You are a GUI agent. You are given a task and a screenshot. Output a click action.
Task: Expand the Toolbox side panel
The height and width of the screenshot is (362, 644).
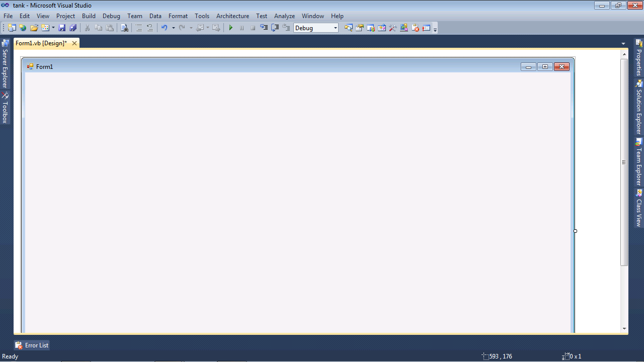[5, 108]
